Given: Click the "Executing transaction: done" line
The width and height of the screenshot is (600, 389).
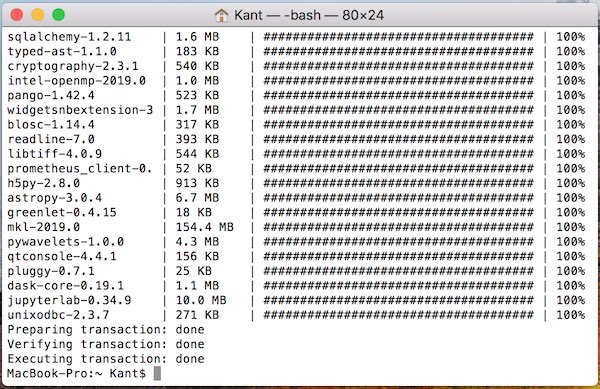Looking at the screenshot, I should pos(106,359).
